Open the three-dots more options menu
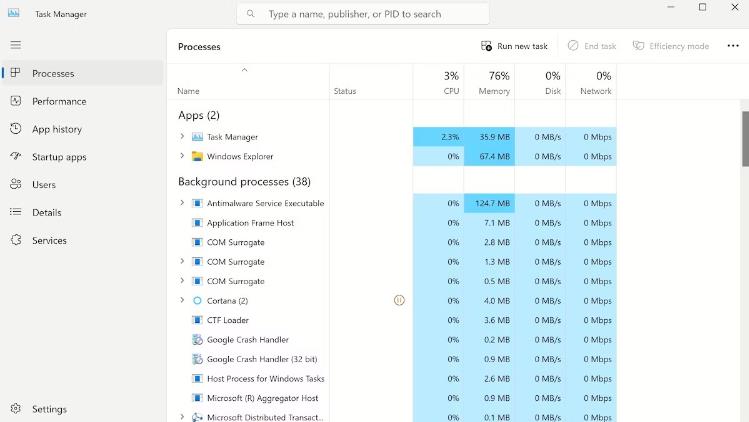 pyautogui.click(x=733, y=46)
